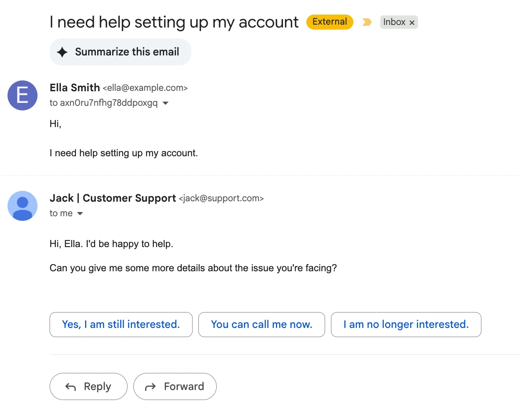Click the Forward arrow icon
Image resolution: width=521 pixels, height=420 pixels.
(x=150, y=387)
